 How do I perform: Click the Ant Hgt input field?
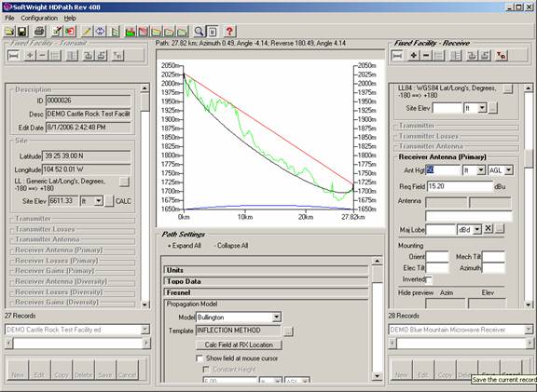click(443, 169)
